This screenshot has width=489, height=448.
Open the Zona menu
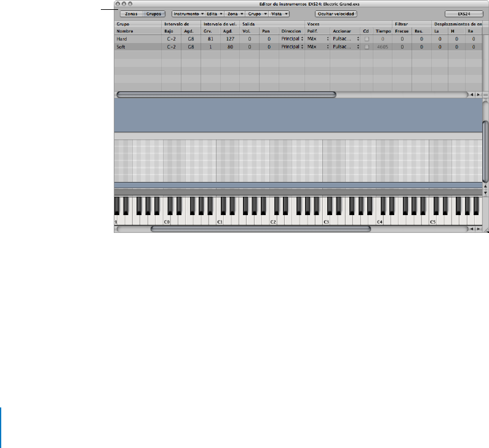click(x=235, y=14)
